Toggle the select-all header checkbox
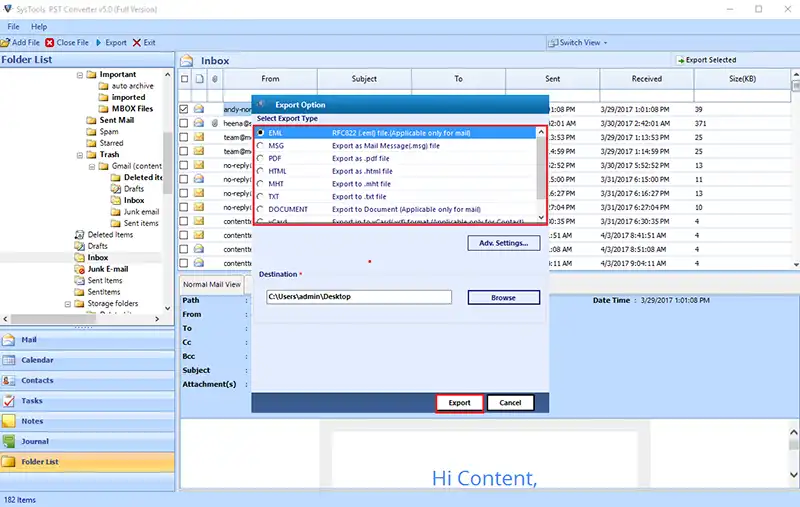Screen dimensions: 800x507 coord(184,79)
